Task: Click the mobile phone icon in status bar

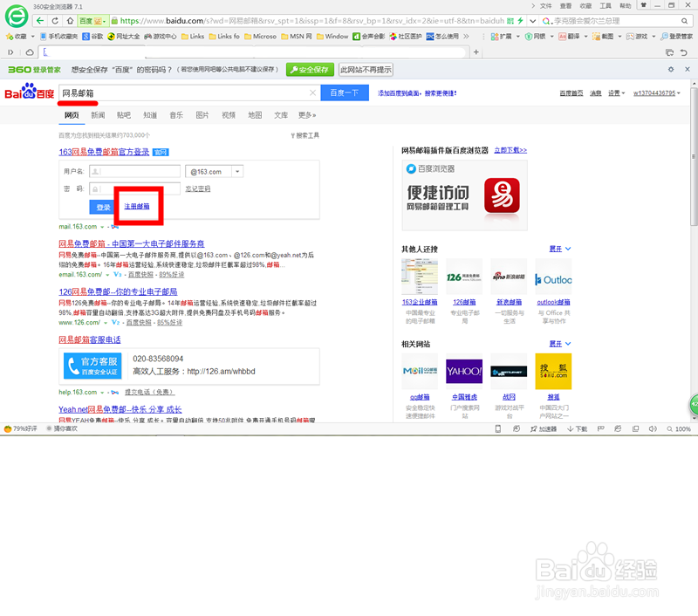Action: click(x=498, y=429)
